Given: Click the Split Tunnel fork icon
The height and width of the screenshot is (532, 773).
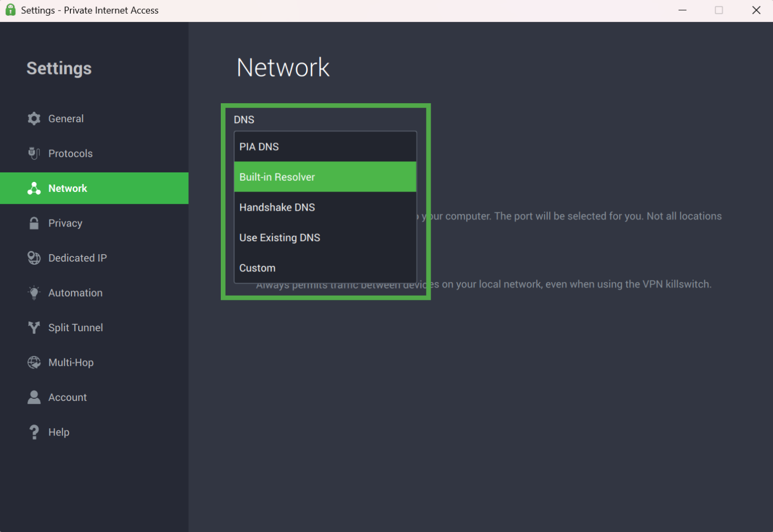Looking at the screenshot, I should click(x=34, y=328).
